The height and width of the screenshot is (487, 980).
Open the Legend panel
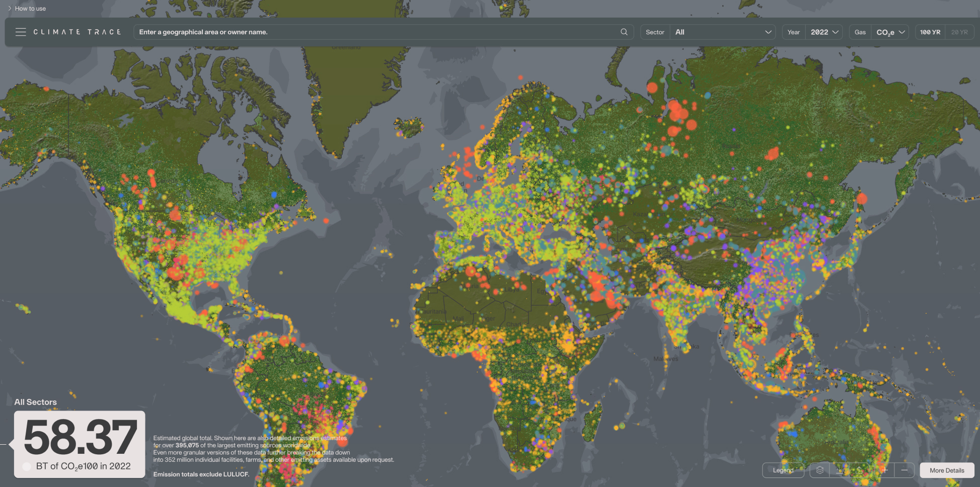click(x=783, y=470)
